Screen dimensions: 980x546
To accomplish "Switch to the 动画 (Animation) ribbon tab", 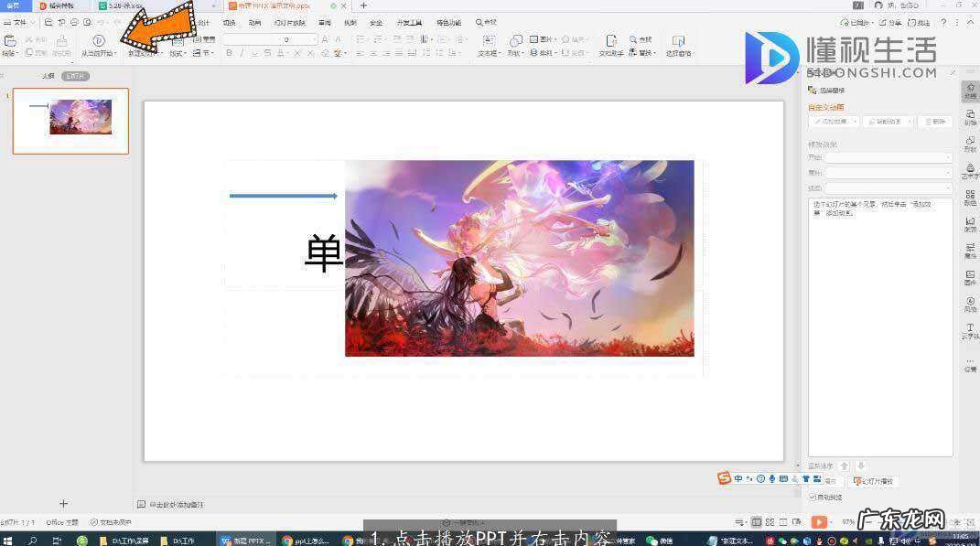I will 253,22.
